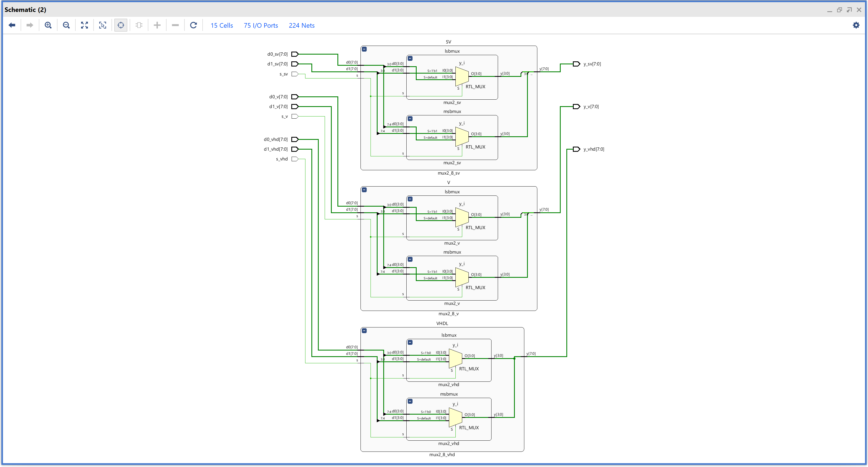The image size is (868, 467).
Task: Collapse the VHDL mux2_8_vhd block
Action: coord(364,331)
